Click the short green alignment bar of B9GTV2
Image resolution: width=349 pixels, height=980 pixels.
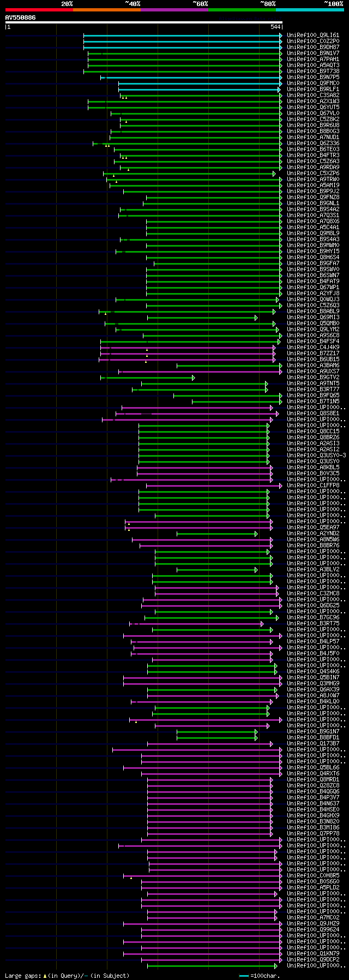tap(147, 378)
